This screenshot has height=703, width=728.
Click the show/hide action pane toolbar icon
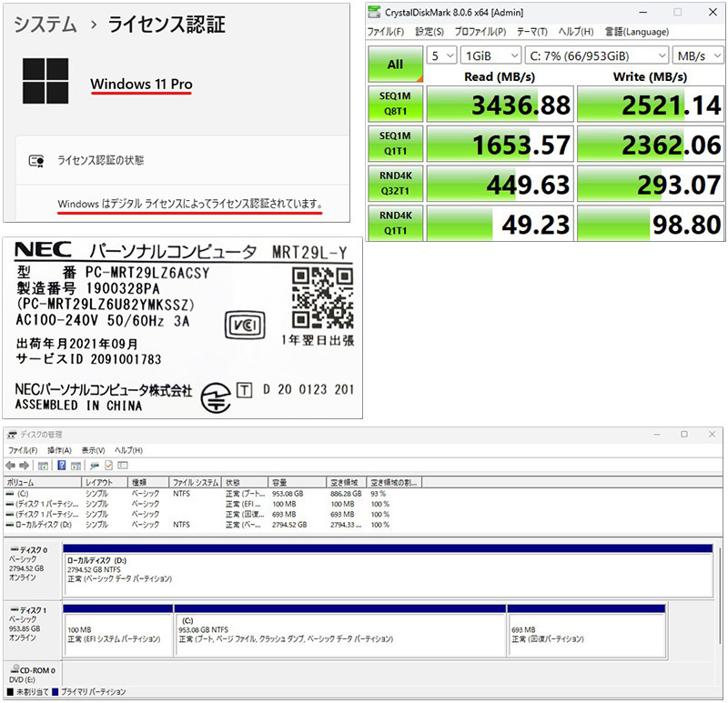click(76, 466)
